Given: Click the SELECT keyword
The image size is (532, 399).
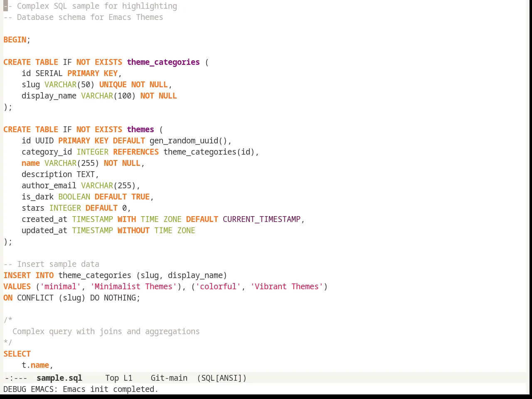Looking at the screenshot, I should tap(17, 354).
